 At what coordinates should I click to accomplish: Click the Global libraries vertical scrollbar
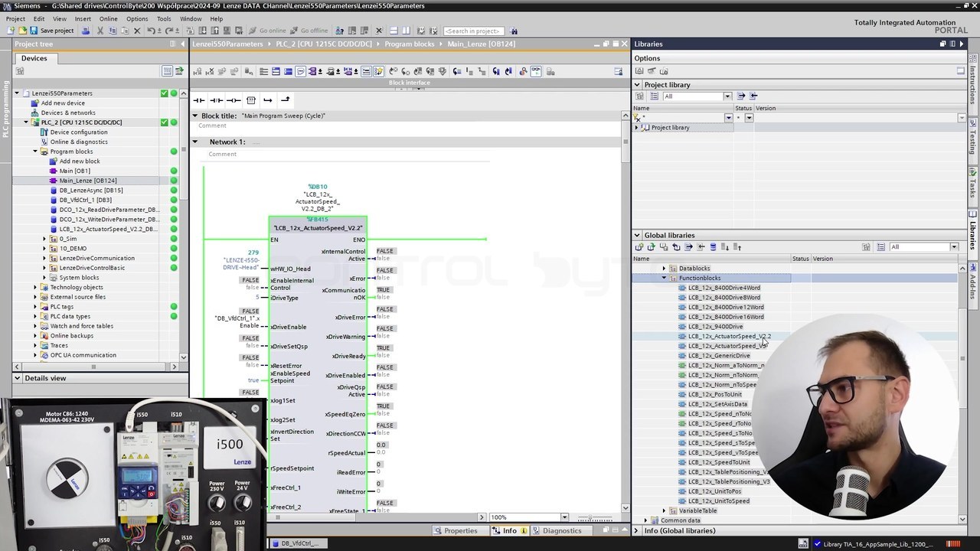(x=962, y=394)
